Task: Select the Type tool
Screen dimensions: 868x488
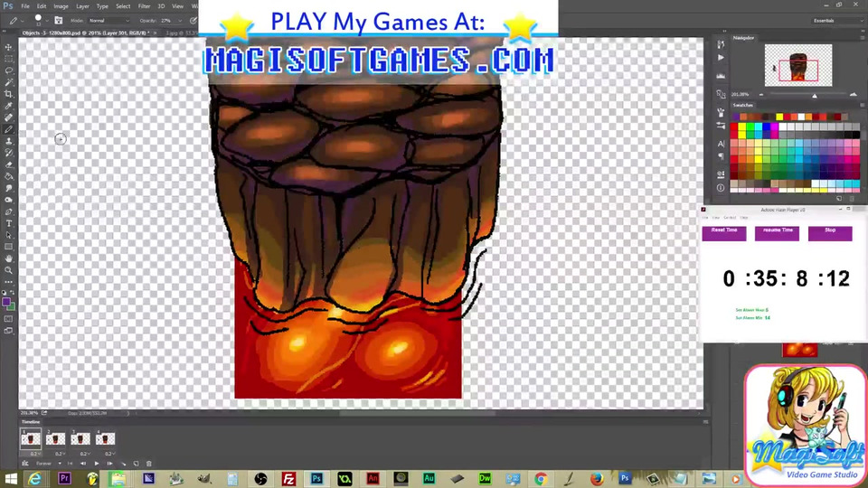Action: pos(8,223)
